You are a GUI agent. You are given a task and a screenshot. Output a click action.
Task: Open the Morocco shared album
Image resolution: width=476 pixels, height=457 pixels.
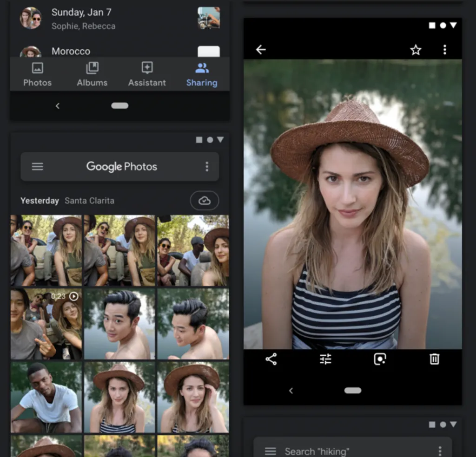click(x=71, y=51)
